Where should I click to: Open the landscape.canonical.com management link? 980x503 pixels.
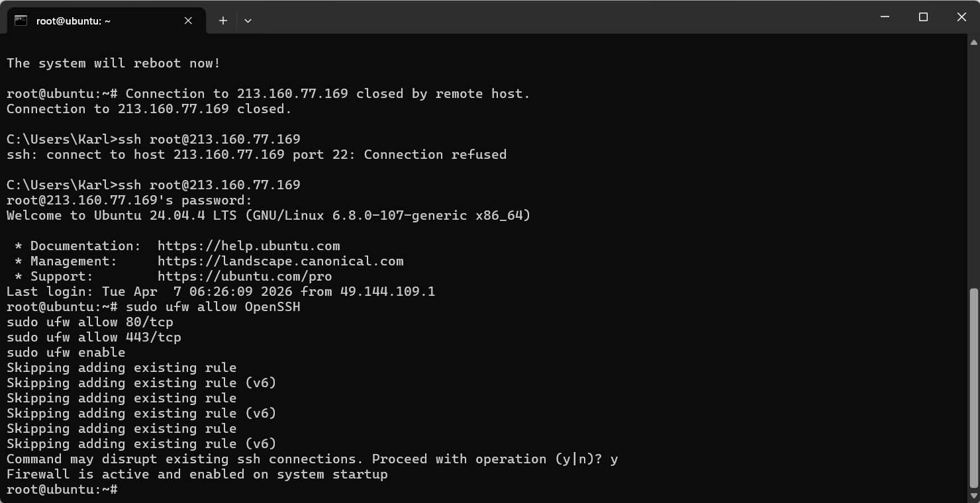tap(280, 261)
